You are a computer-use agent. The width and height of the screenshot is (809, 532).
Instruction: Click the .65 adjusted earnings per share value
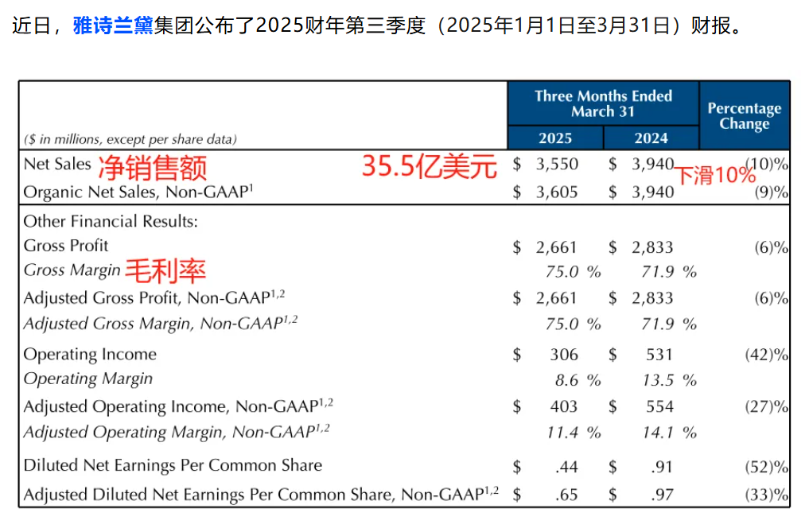pyautogui.click(x=566, y=493)
